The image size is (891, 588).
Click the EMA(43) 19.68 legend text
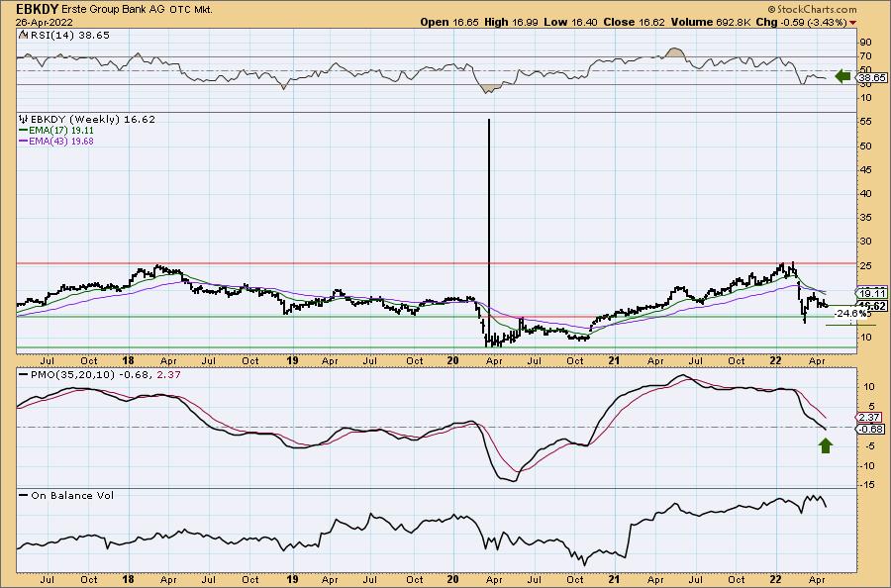coord(61,141)
